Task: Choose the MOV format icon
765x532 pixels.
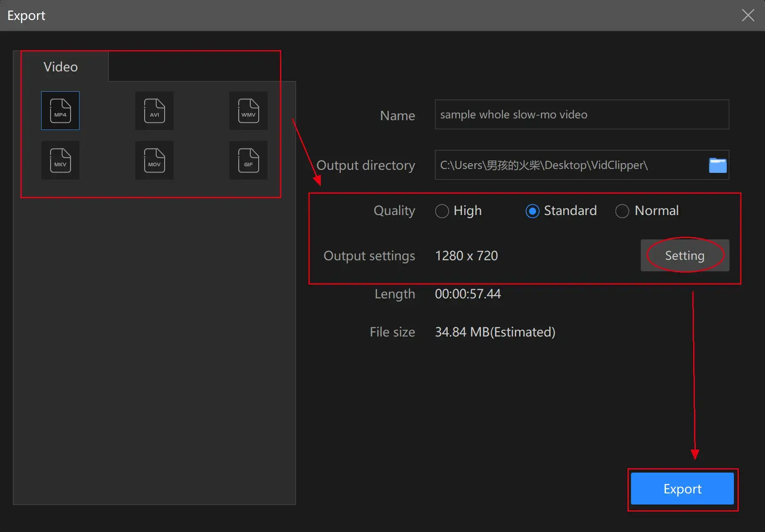Action: tap(154, 160)
